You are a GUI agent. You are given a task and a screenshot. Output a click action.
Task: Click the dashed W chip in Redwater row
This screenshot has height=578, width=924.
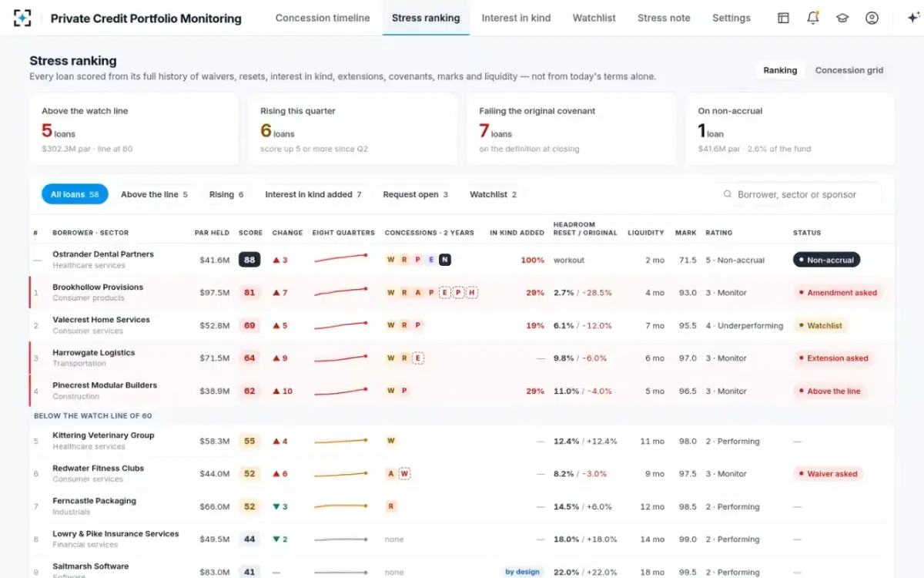[x=405, y=474]
